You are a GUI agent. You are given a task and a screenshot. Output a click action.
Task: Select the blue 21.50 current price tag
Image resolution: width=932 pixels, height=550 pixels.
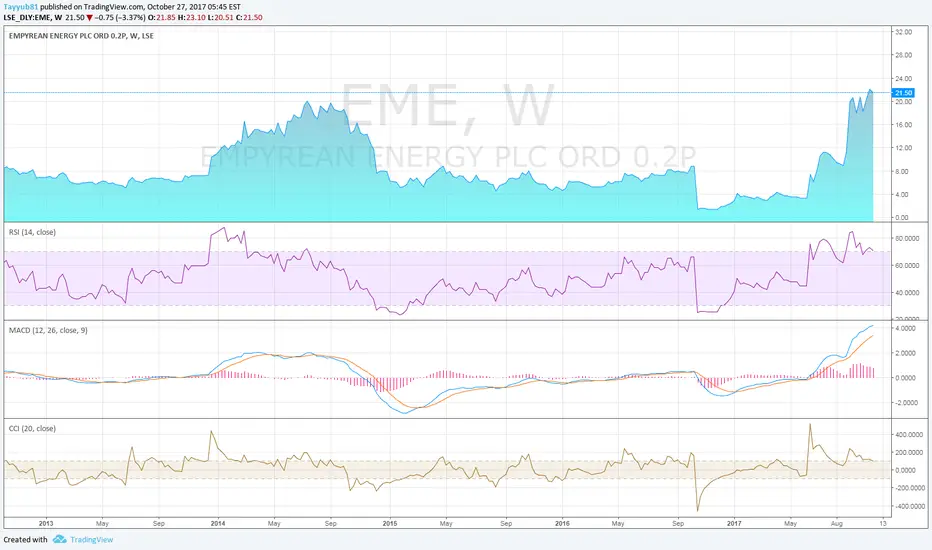pyautogui.click(x=903, y=93)
